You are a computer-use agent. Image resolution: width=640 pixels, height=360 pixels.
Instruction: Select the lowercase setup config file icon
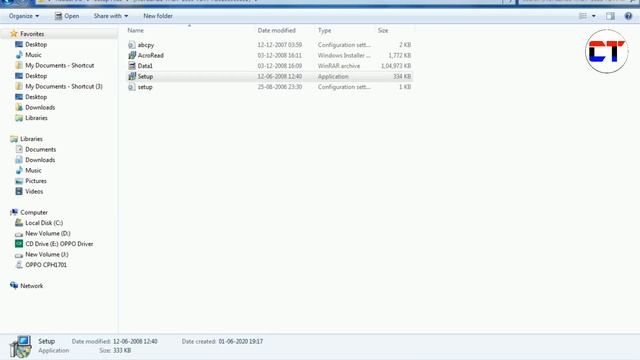point(131,87)
